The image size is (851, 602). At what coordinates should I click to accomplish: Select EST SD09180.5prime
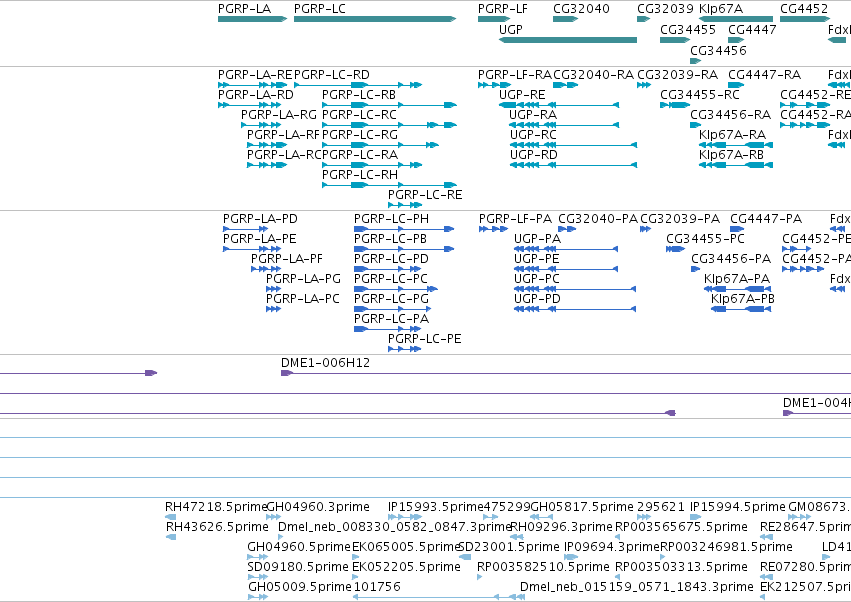tap(297, 567)
